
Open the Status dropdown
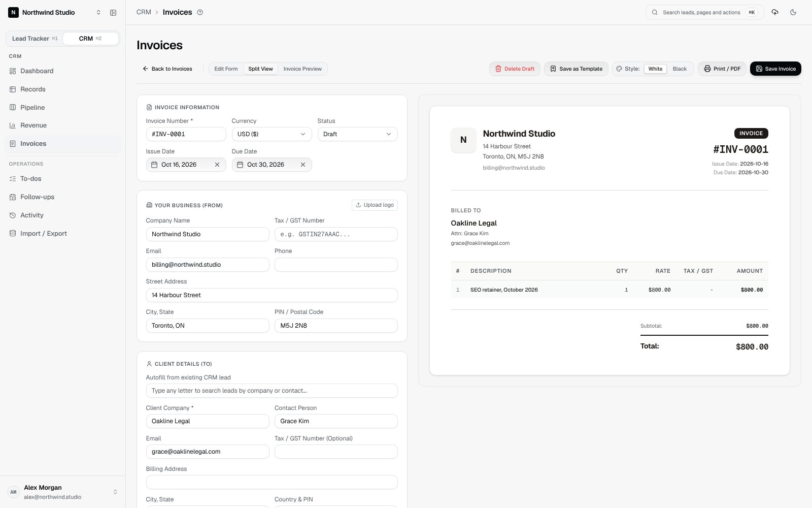pos(357,134)
